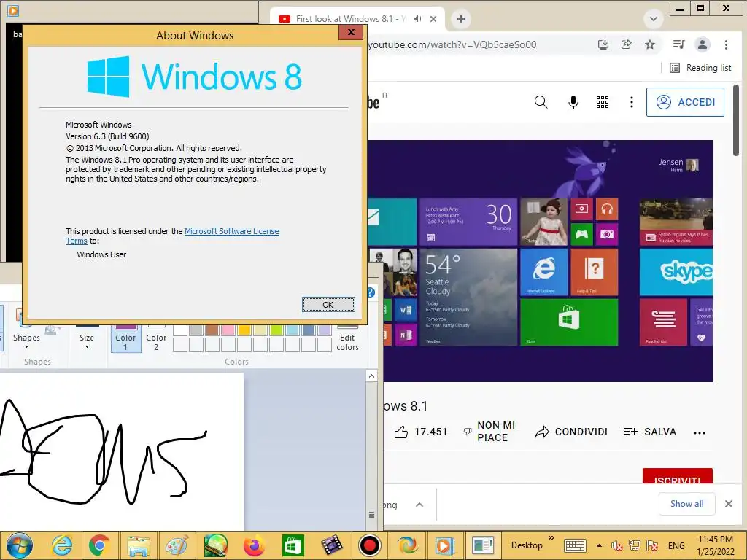
Task: Click the share page icon in Chrome toolbar
Action: click(x=627, y=44)
